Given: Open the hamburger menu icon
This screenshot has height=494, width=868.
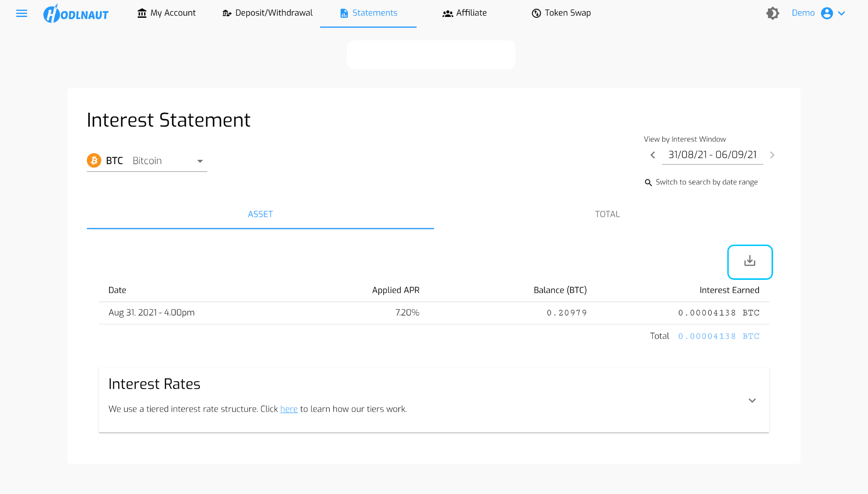Looking at the screenshot, I should point(22,13).
